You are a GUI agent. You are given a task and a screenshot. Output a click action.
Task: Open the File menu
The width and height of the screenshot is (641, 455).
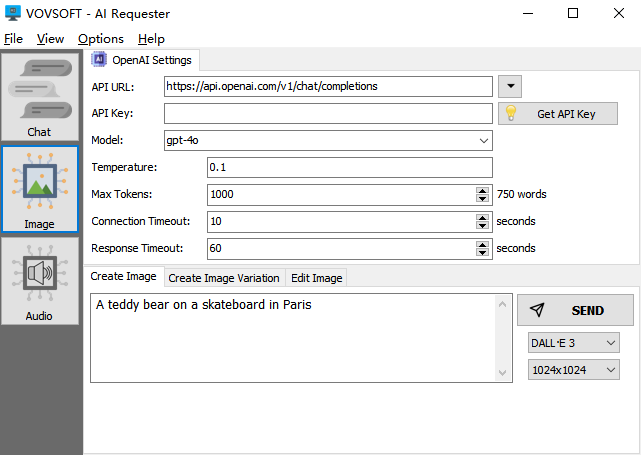coord(13,39)
